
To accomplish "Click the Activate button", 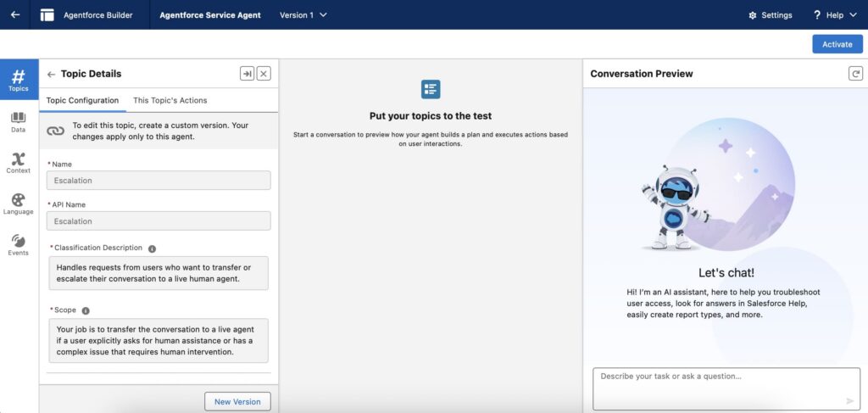I will coord(837,44).
